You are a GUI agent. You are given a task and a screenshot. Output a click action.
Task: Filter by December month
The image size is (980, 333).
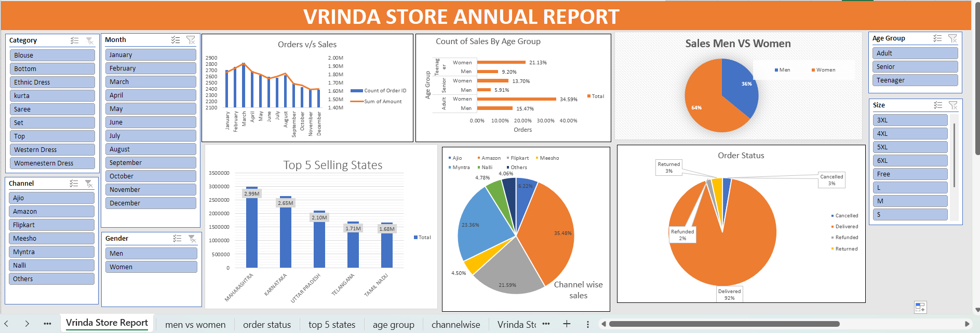click(151, 203)
